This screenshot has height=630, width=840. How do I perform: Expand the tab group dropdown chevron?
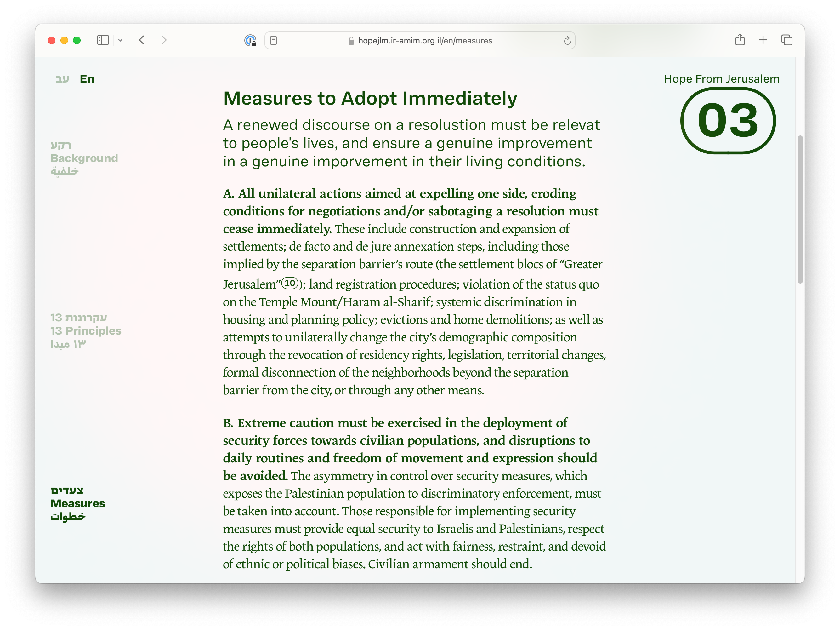pyautogui.click(x=120, y=40)
